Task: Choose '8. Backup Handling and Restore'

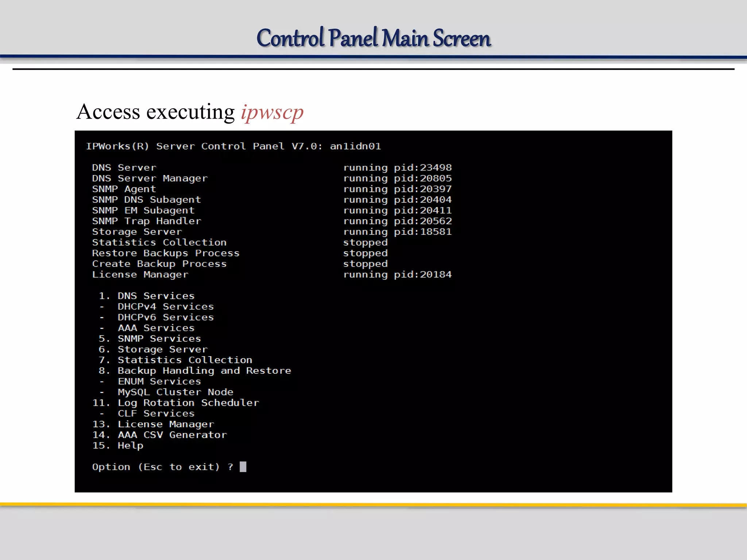Action: [195, 371]
